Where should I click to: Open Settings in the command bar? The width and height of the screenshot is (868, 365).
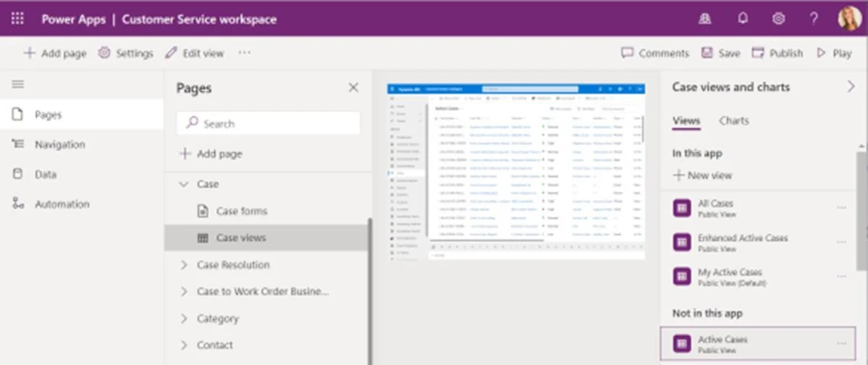click(126, 53)
